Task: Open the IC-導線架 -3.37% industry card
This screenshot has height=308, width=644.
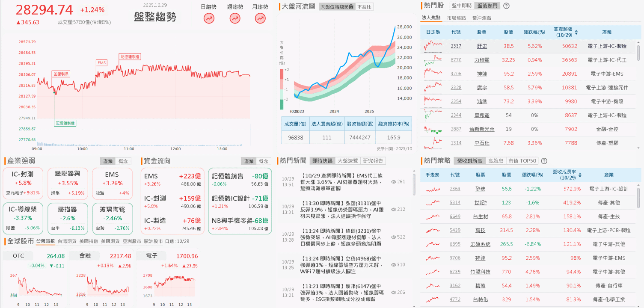Action: point(24,218)
